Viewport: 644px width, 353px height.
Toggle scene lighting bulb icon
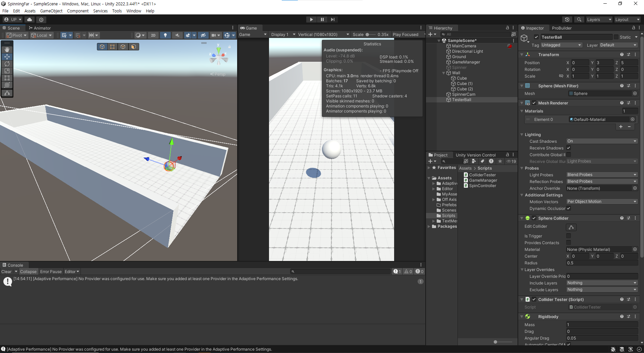[x=165, y=35]
